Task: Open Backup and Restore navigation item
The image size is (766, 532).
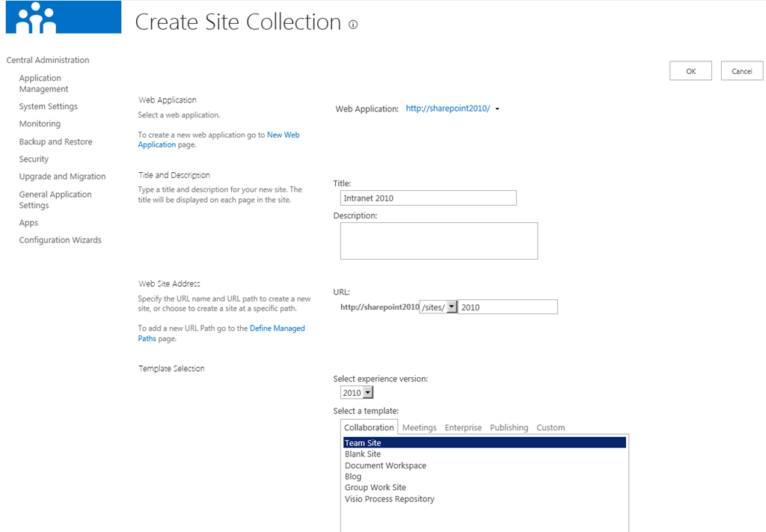Action: point(56,141)
